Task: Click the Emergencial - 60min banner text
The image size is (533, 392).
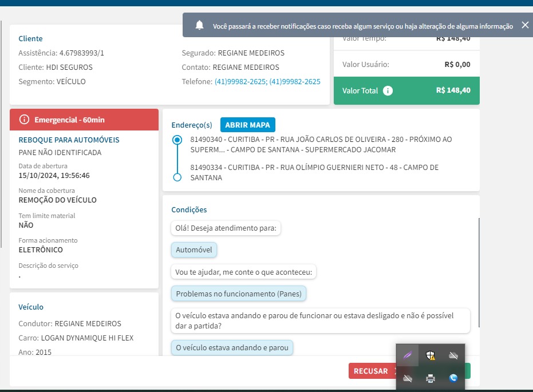Action: coord(69,120)
